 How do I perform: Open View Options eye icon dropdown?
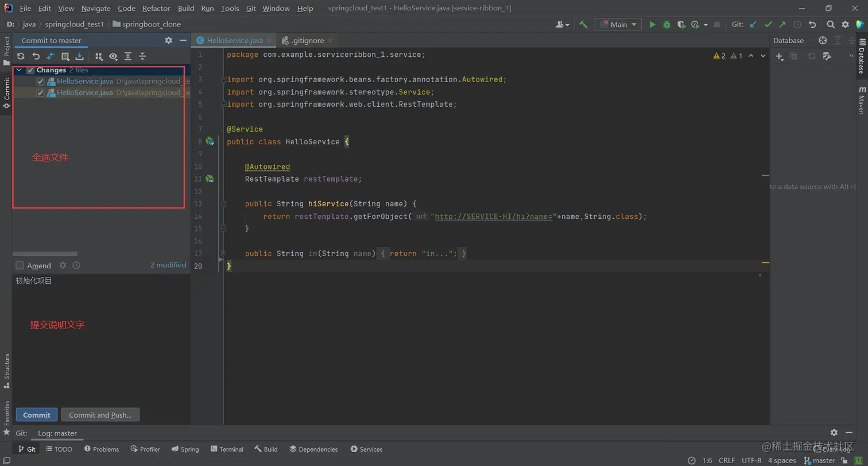[x=113, y=56]
